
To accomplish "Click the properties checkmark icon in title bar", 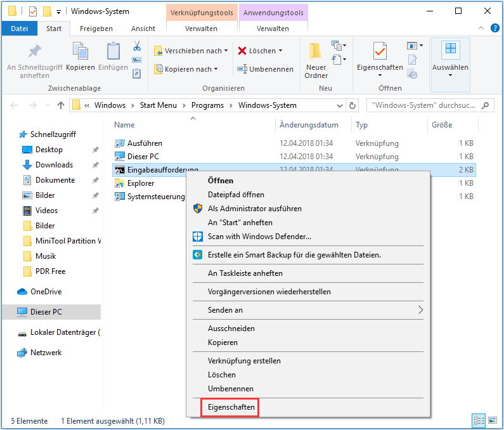I will coord(33,11).
